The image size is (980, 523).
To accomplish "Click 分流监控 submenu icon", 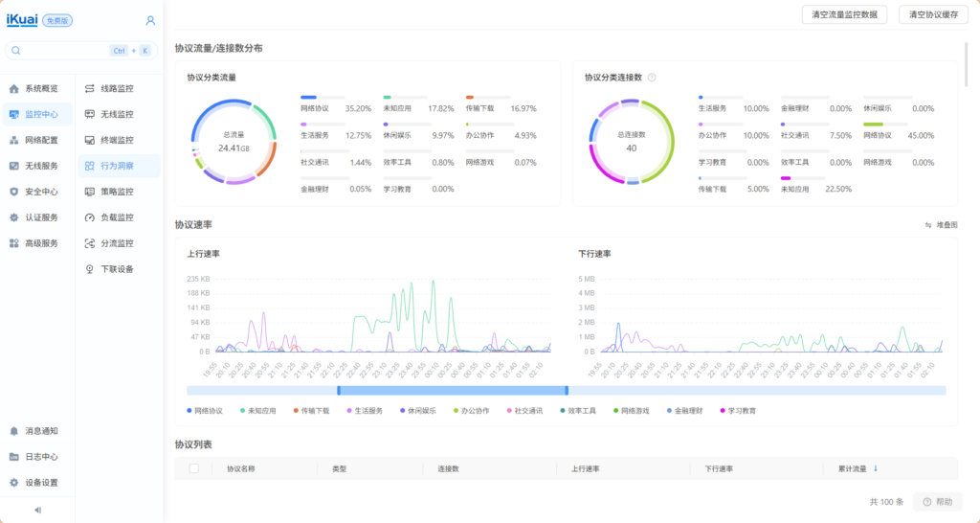I will 89,243.
